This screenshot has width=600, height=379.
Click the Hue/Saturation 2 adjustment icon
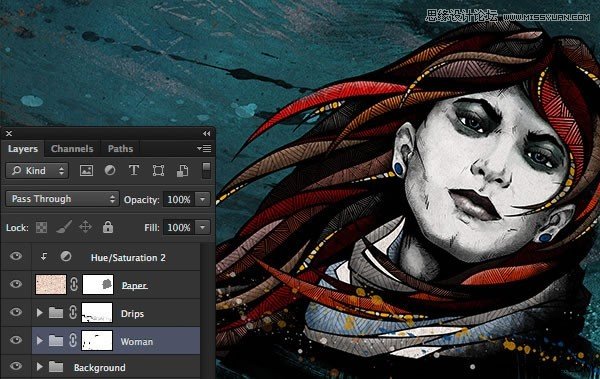(x=66, y=256)
